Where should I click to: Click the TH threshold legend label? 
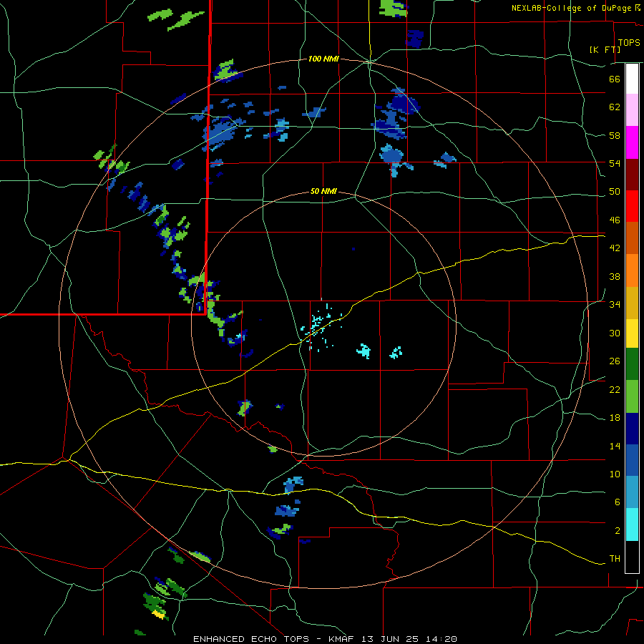coord(615,558)
